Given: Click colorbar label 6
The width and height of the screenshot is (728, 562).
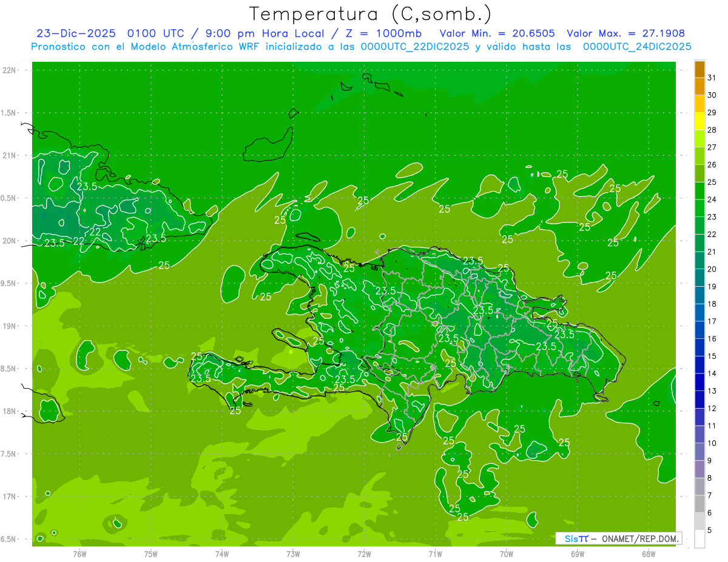Looking at the screenshot, I should pos(709,513).
